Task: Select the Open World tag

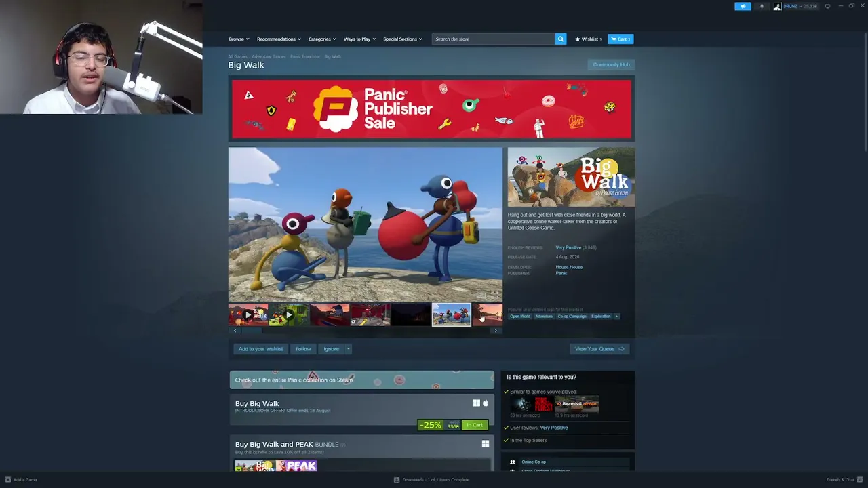Action: (520, 316)
